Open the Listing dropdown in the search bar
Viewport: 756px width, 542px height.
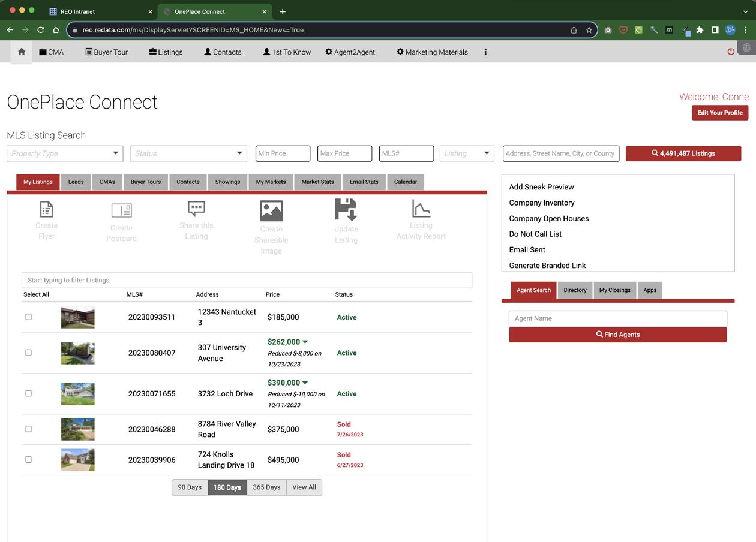point(467,153)
